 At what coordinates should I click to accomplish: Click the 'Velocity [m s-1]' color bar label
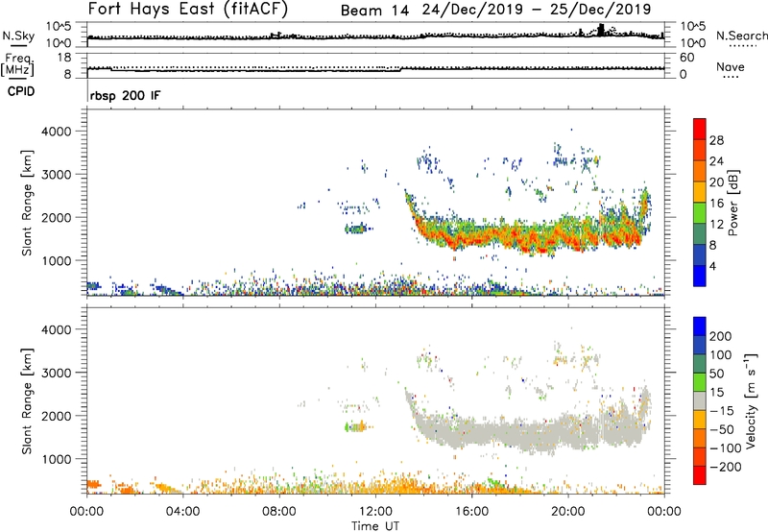pyautogui.click(x=751, y=400)
